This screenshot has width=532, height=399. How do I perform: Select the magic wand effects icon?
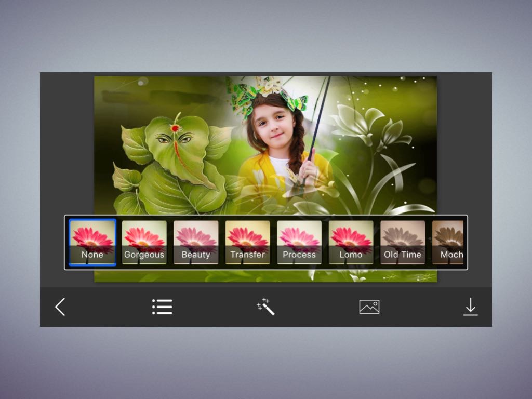point(265,307)
